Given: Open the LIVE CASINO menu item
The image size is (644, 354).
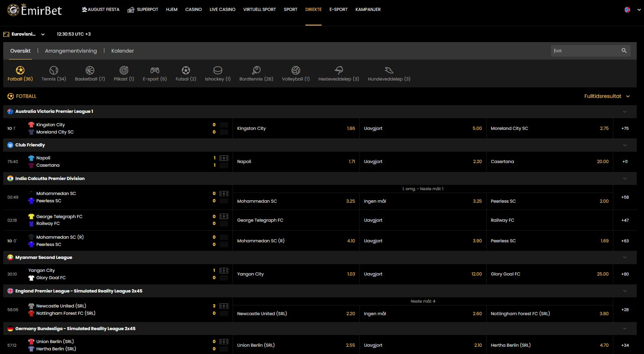Looking at the screenshot, I should tap(222, 10).
